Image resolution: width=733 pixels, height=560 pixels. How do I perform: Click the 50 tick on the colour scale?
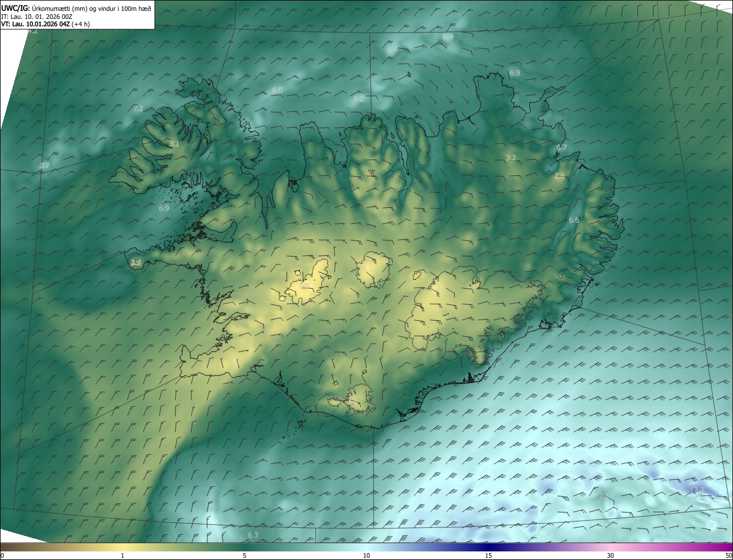click(728, 556)
